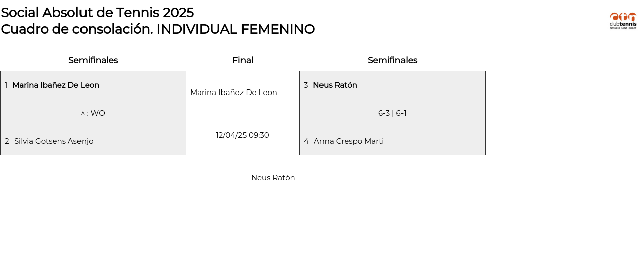Click the Club Tennis logo
Viewport: 644px width, 275px height.
click(623, 21)
